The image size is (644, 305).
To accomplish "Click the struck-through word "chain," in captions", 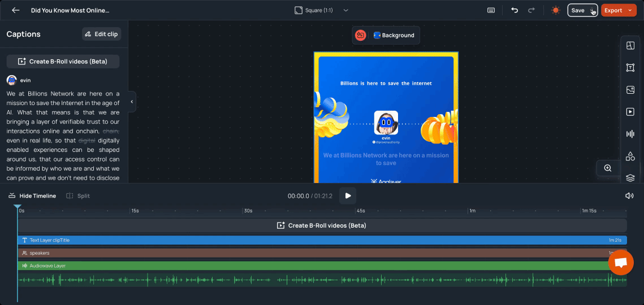I will (111, 131).
